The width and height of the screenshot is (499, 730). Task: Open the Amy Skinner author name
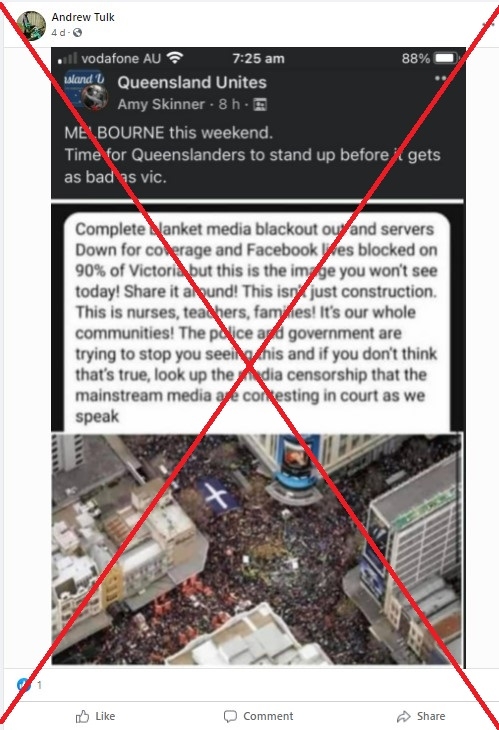(x=161, y=104)
